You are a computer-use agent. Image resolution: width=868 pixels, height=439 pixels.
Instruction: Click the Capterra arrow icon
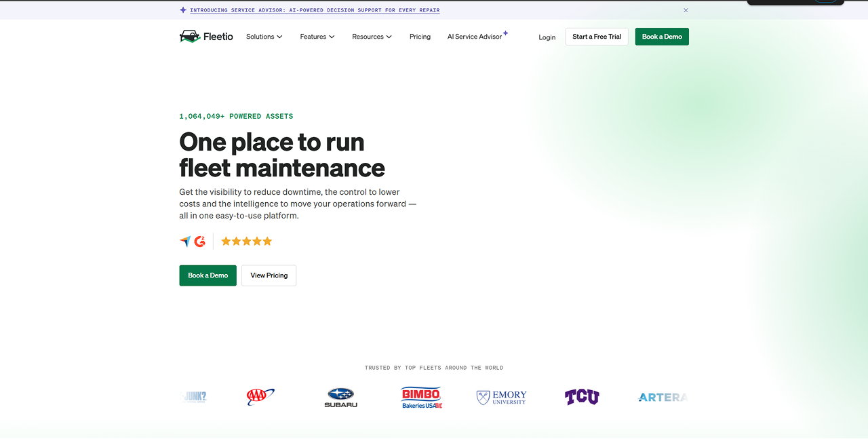coord(185,242)
